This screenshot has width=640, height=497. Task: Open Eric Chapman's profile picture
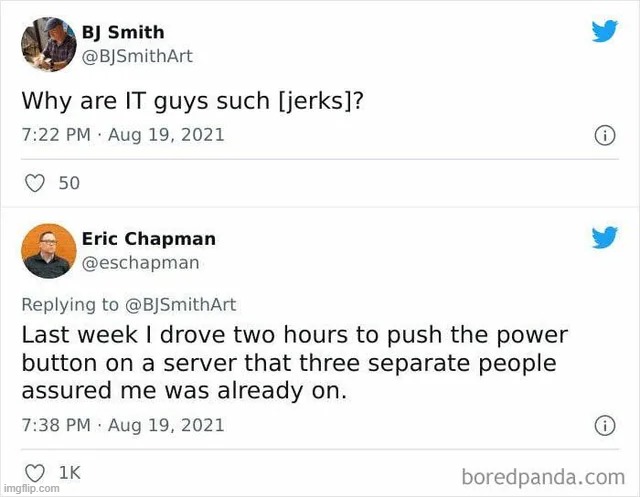tap(49, 251)
